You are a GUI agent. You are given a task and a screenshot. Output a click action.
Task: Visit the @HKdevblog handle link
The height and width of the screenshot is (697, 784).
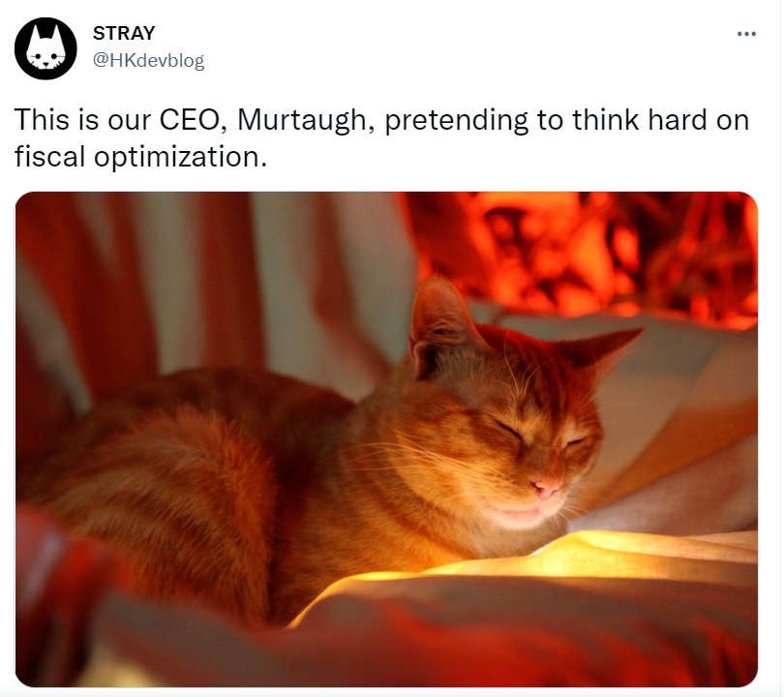pyautogui.click(x=148, y=60)
